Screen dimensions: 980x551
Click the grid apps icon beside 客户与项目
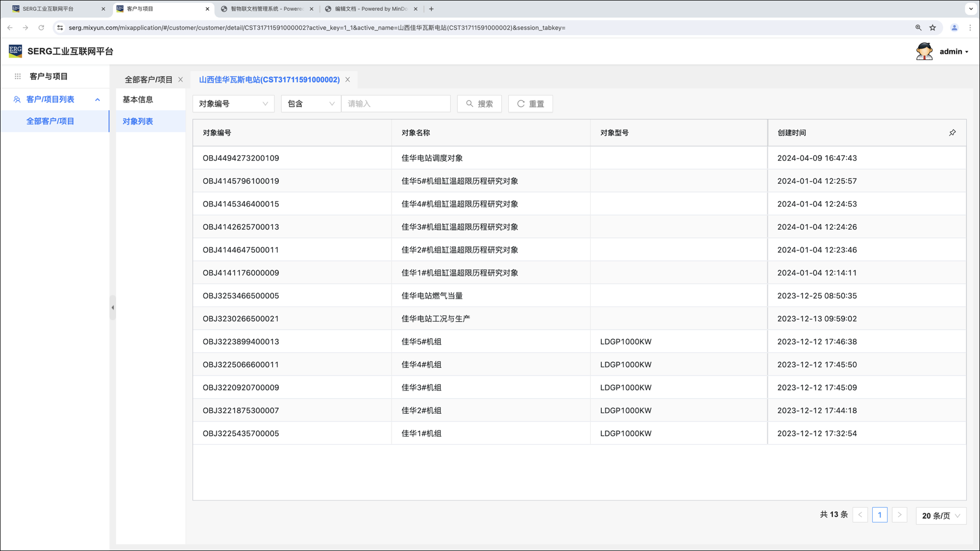click(x=17, y=77)
